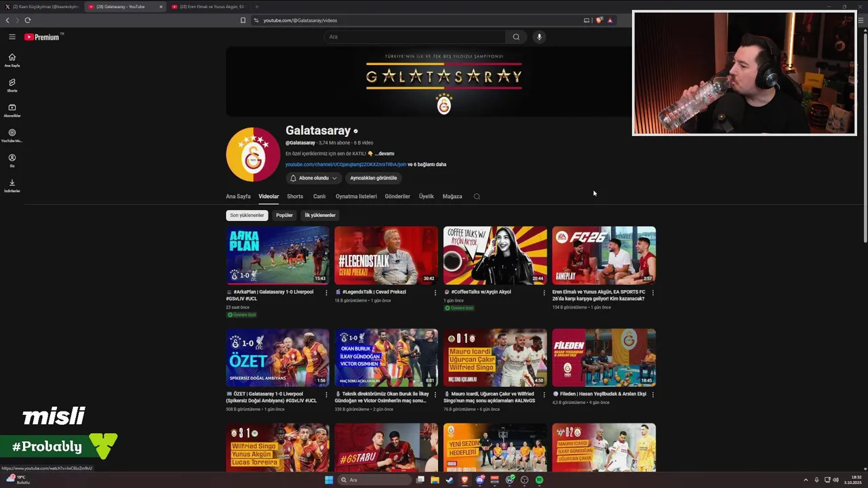Open Abonelikler in the left sidebar

click(x=12, y=110)
